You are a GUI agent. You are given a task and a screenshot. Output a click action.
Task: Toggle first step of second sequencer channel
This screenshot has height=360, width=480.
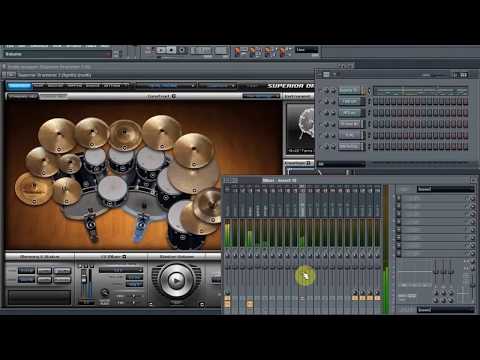tap(376, 101)
